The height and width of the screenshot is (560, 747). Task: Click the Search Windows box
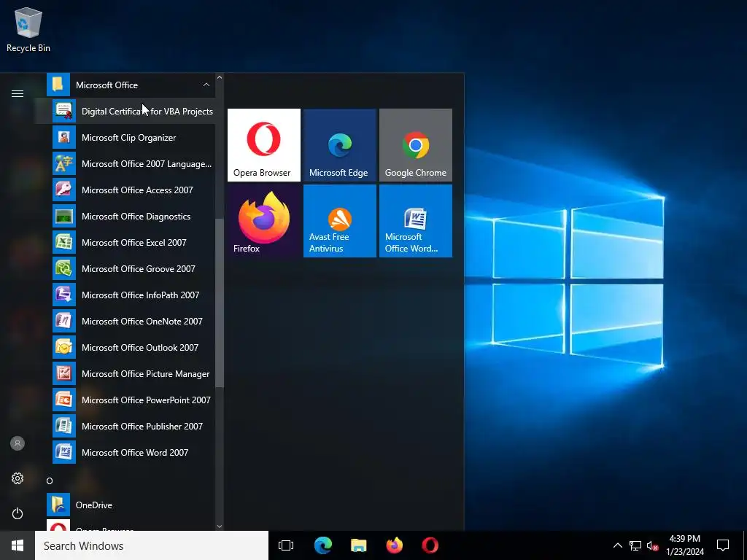(152, 545)
